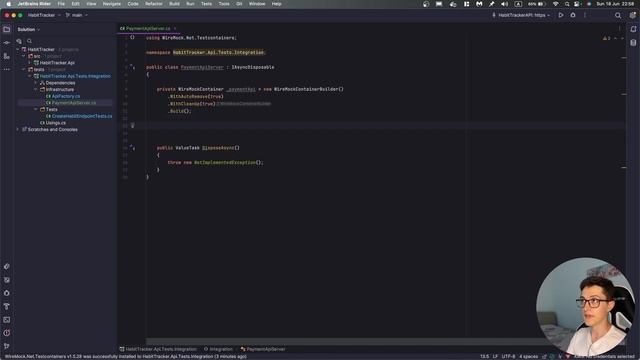640x360 pixels.
Task: Collapse the HabitTracker solution node
Action: coord(18,49)
